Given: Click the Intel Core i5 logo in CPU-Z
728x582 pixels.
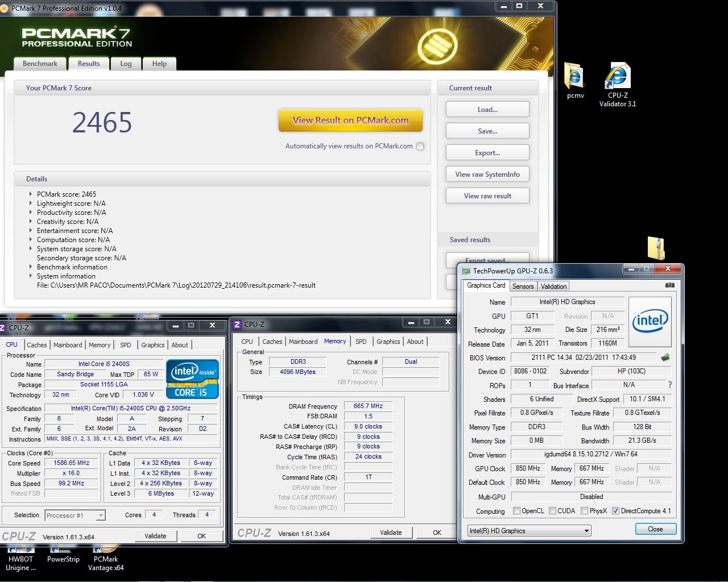Looking at the screenshot, I should click(x=192, y=379).
